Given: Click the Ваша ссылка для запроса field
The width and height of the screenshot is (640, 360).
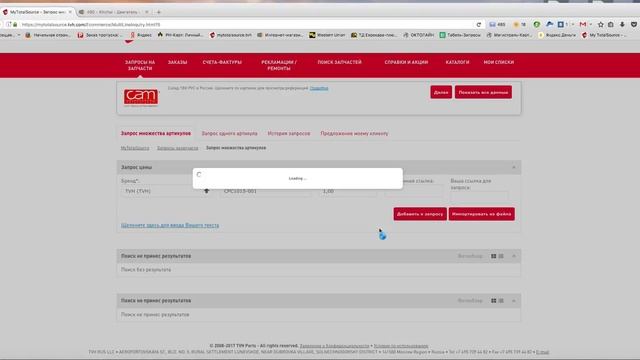Looking at the screenshot, I should click(480, 197).
